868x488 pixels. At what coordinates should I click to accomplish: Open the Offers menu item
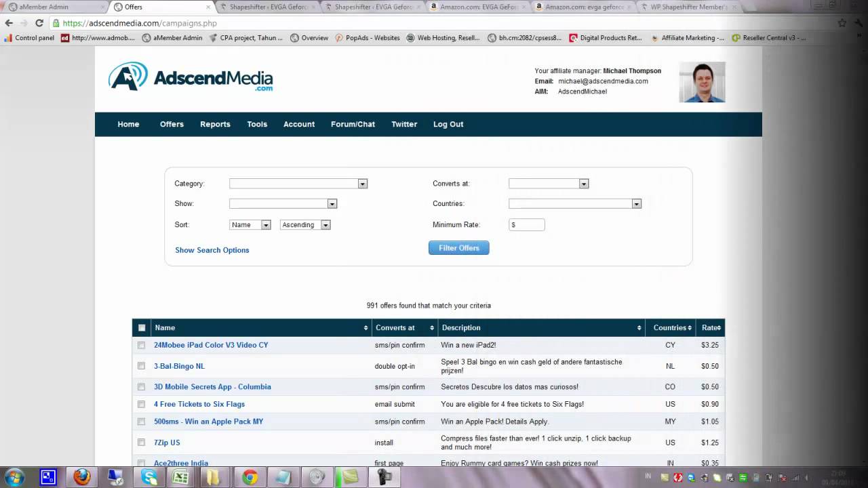pyautogui.click(x=172, y=124)
